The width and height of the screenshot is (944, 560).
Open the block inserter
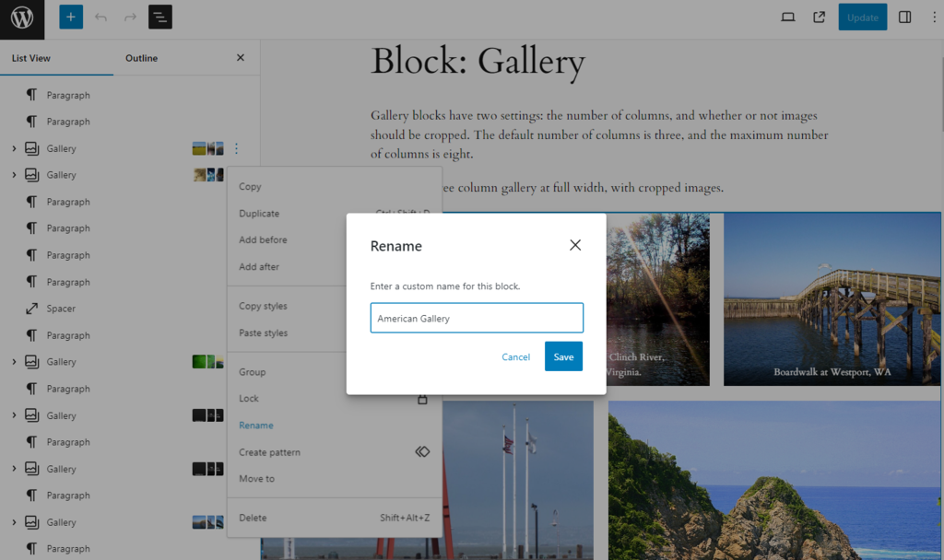70,17
